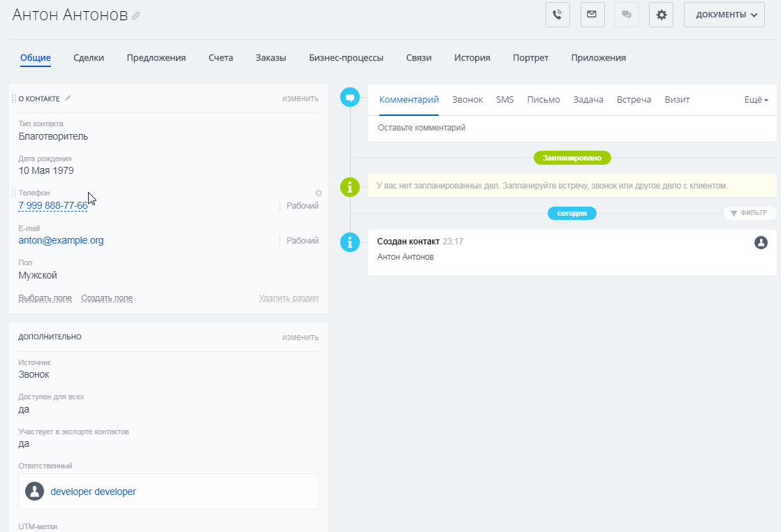Click the phone call icon button
The image size is (781, 532).
[x=557, y=15]
